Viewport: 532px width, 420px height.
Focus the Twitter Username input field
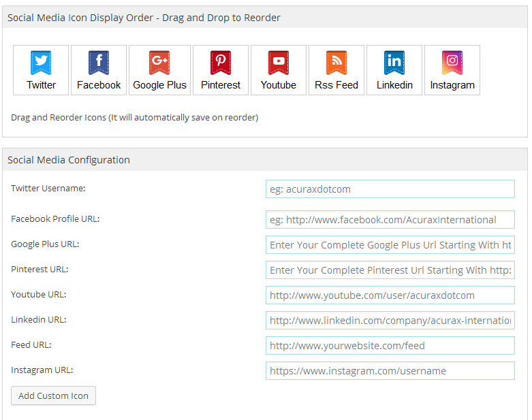(390, 189)
